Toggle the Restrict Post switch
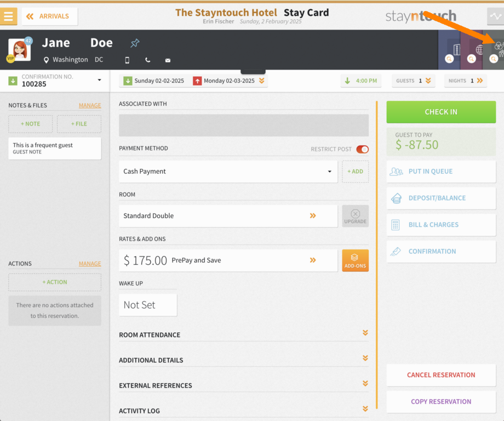Screen dimensions: 504x421 (x=362, y=149)
